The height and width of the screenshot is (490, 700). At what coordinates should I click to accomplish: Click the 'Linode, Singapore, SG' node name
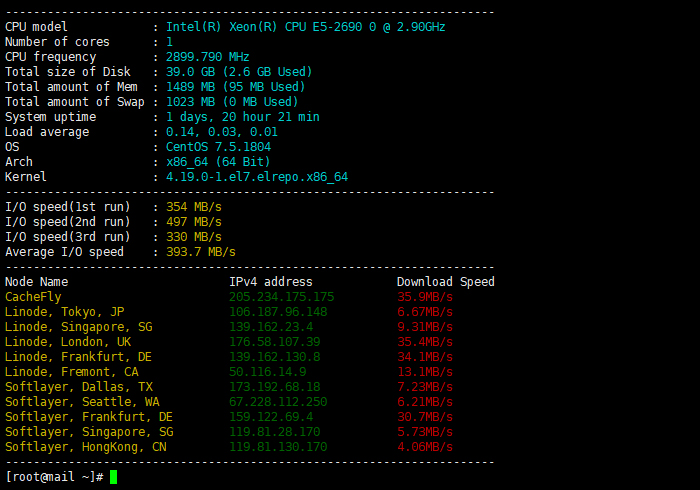point(79,327)
